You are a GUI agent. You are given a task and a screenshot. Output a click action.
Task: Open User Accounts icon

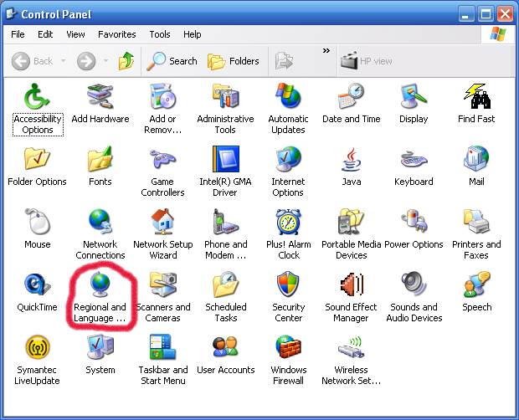[225, 347]
